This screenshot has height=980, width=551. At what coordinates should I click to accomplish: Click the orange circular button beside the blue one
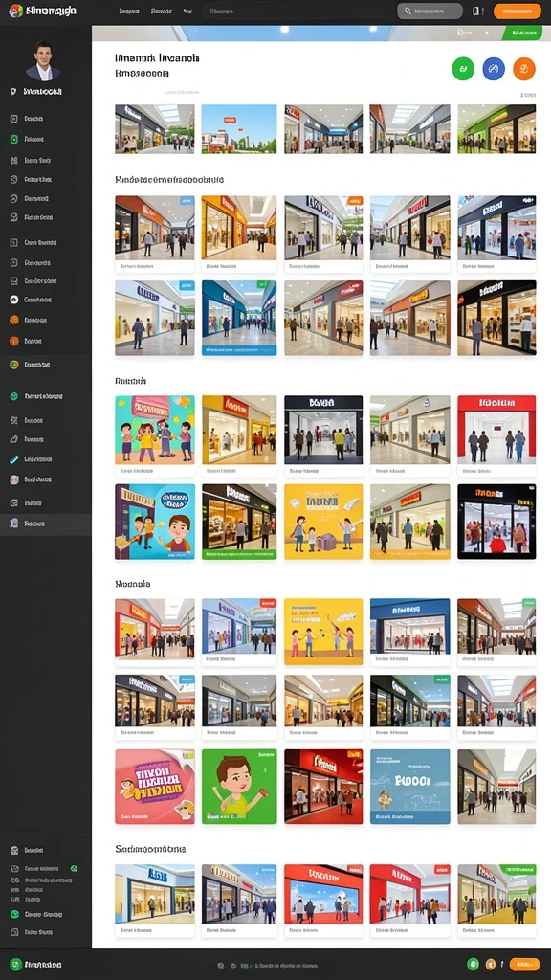click(x=524, y=69)
